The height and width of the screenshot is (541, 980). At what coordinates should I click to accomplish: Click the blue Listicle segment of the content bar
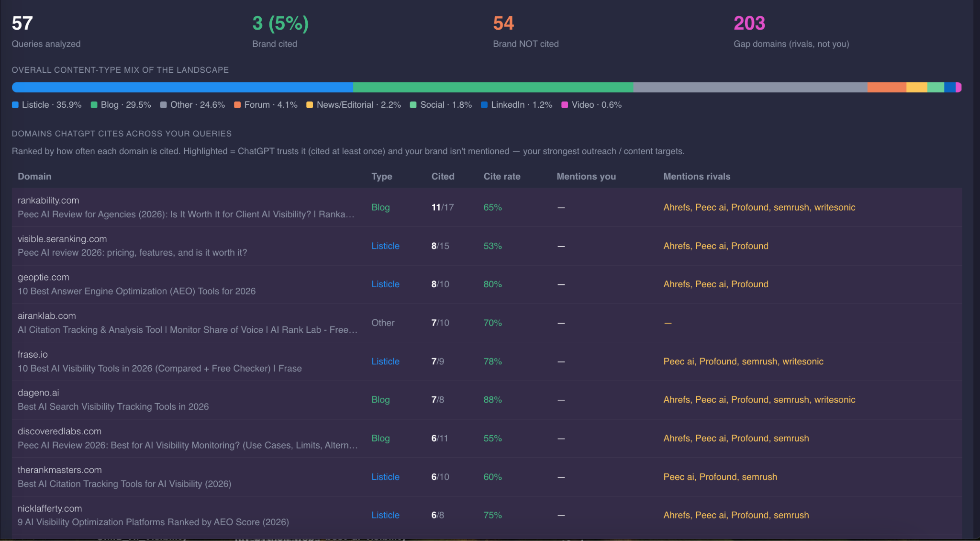(182, 87)
